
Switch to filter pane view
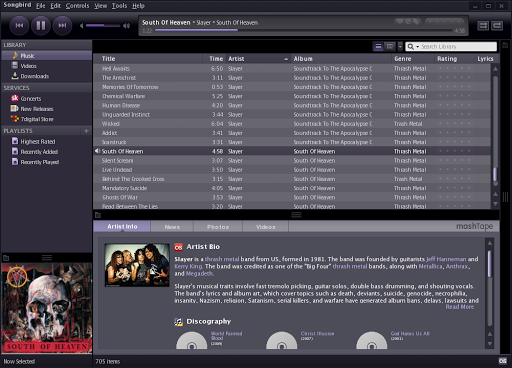pyautogui.click(x=390, y=46)
